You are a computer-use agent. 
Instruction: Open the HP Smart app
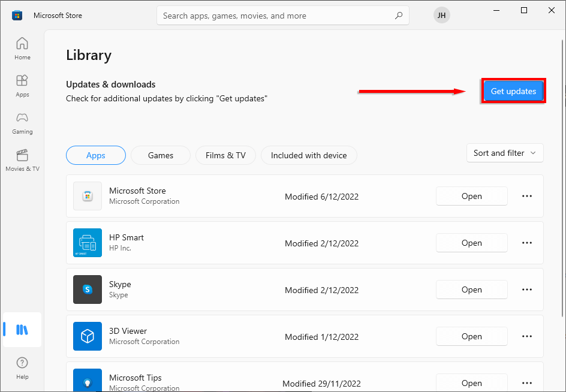471,243
